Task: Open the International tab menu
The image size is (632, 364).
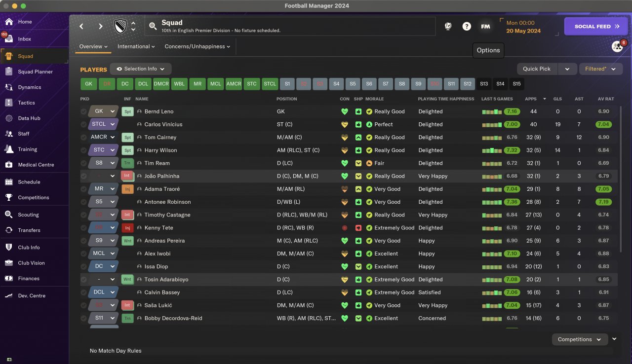Action: tap(136, 46)
